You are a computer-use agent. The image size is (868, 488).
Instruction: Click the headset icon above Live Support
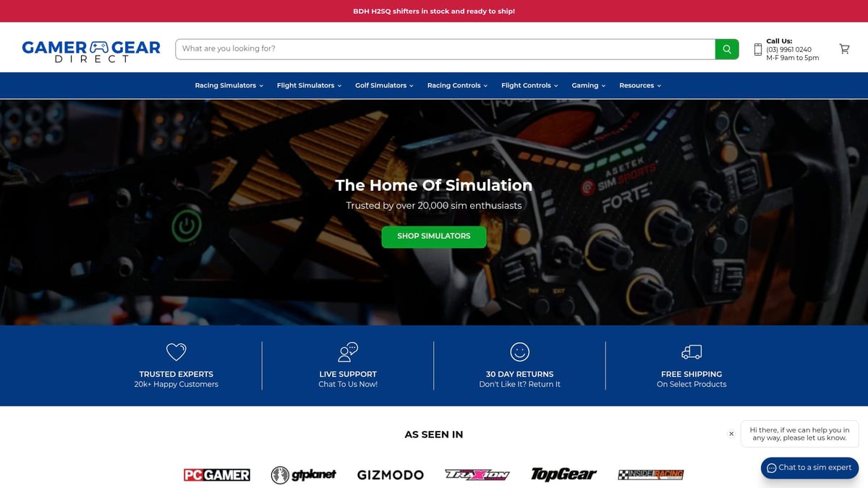[347, 352]
